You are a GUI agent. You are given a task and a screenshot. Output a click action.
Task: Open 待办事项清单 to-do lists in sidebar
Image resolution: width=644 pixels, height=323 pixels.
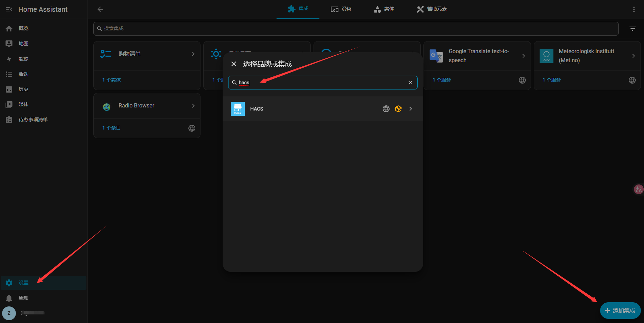44,120
